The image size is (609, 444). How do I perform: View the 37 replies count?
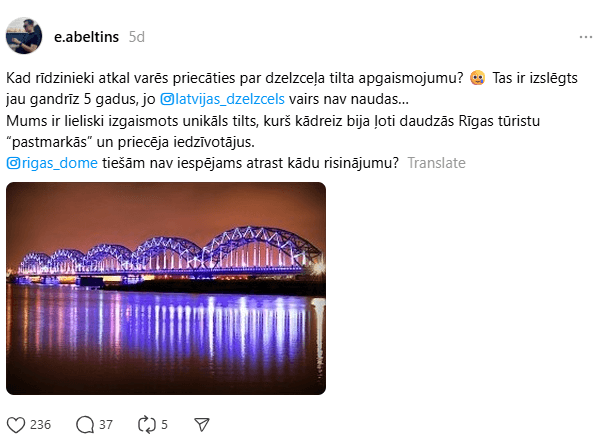coord(106,425)
